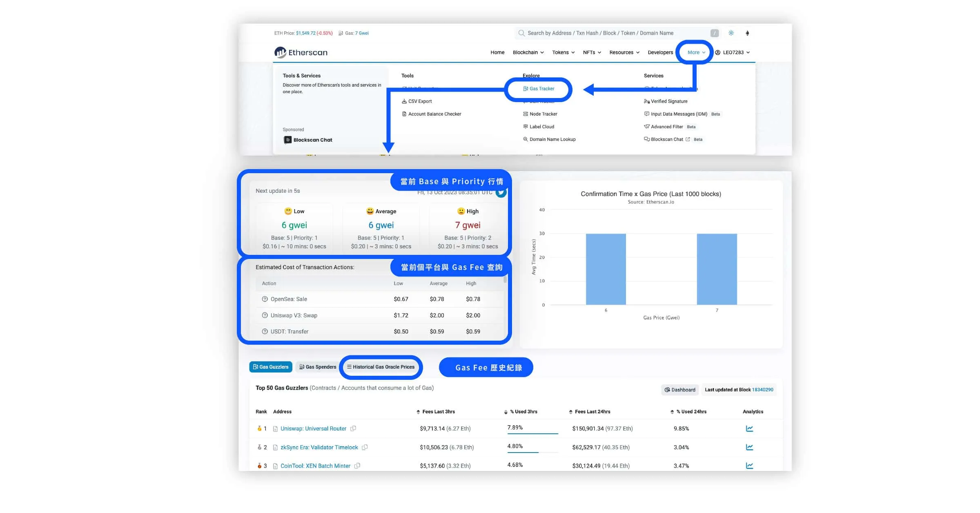
Task: Click the Twitter share icon on gas card
Action: (x=501, y=192)
